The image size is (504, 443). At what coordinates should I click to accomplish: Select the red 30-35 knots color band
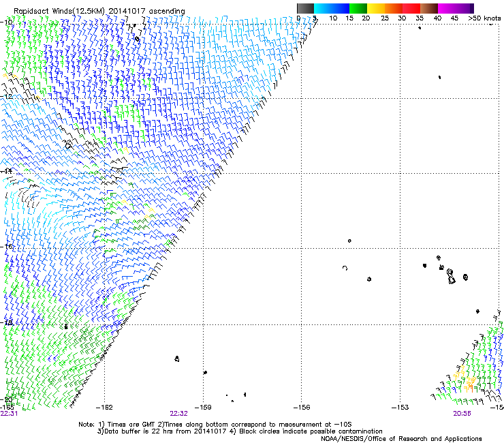(411, 8)
